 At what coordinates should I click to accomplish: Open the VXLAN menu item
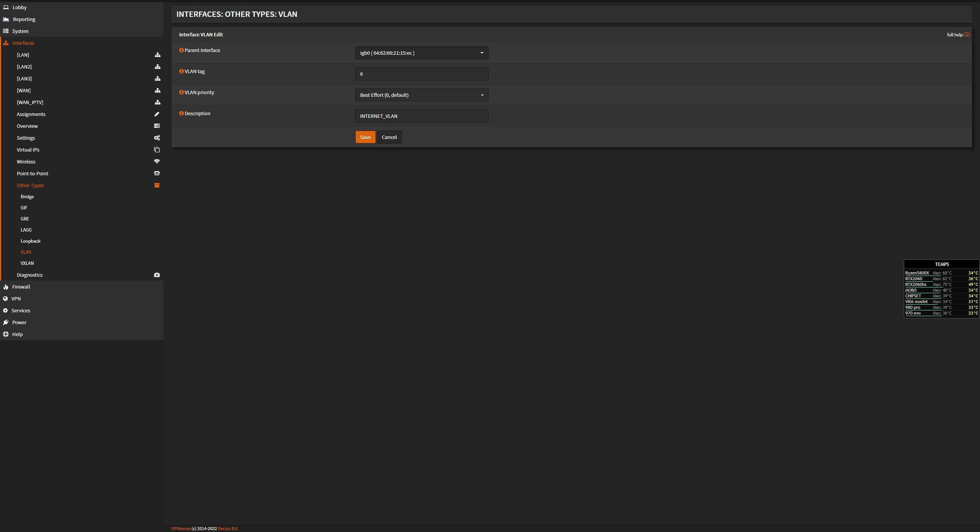pos(27,263)
